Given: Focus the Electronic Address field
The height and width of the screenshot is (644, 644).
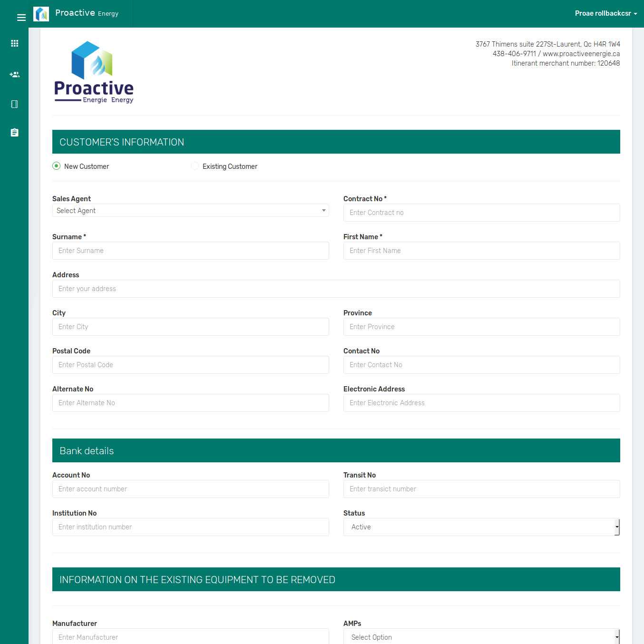Looking at the screenshot, I should pyautogui.click(x=482, y=403).
